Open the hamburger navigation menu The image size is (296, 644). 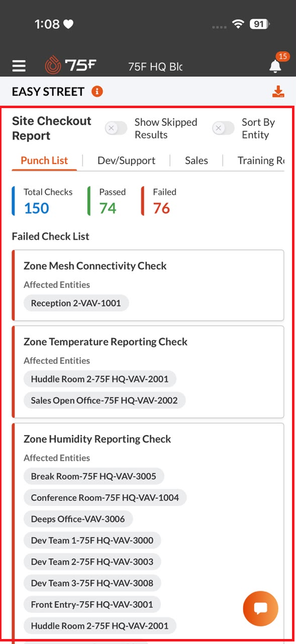pyautogui.click(x=19, y=66)
